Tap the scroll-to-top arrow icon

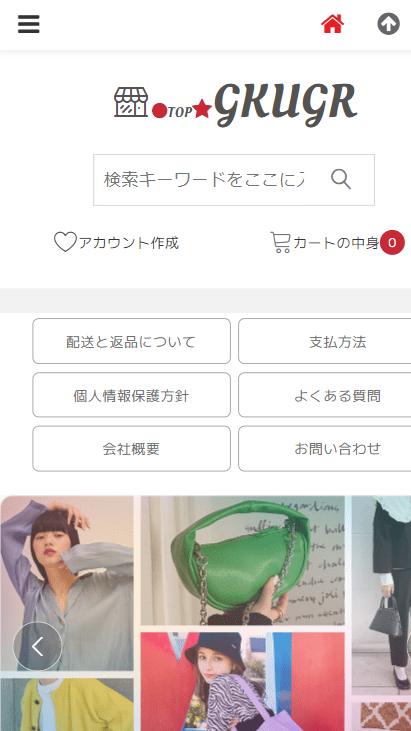click(388, 24)
